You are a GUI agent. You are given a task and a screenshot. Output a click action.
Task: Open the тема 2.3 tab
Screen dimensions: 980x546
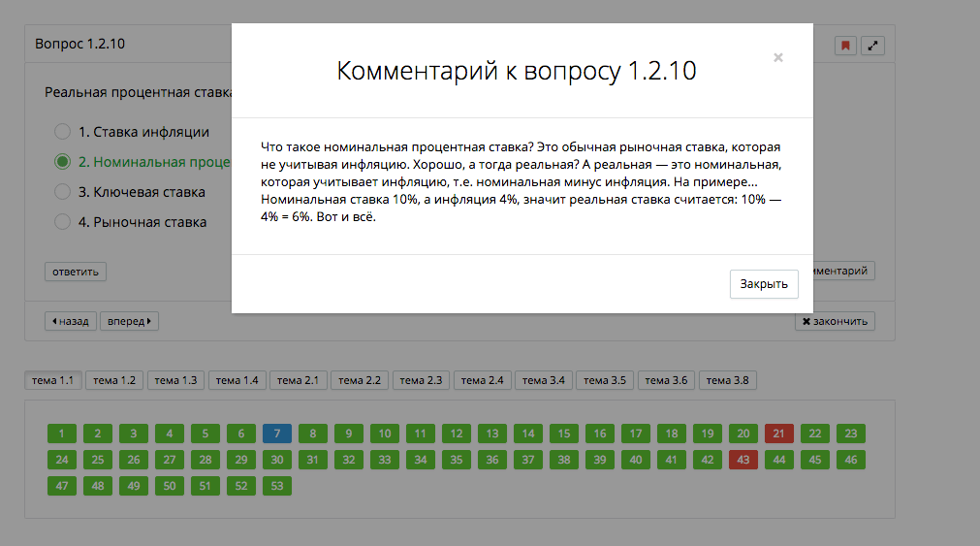(422, 380)
